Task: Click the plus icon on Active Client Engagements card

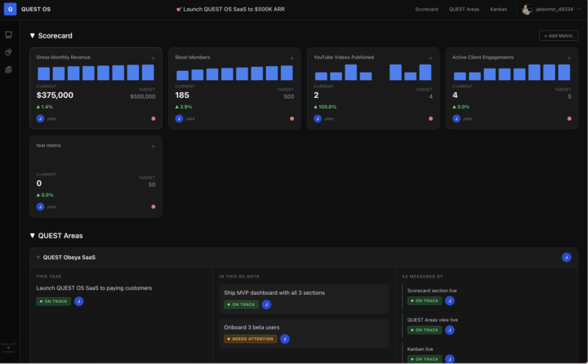Action: click(x=569, y=58)
